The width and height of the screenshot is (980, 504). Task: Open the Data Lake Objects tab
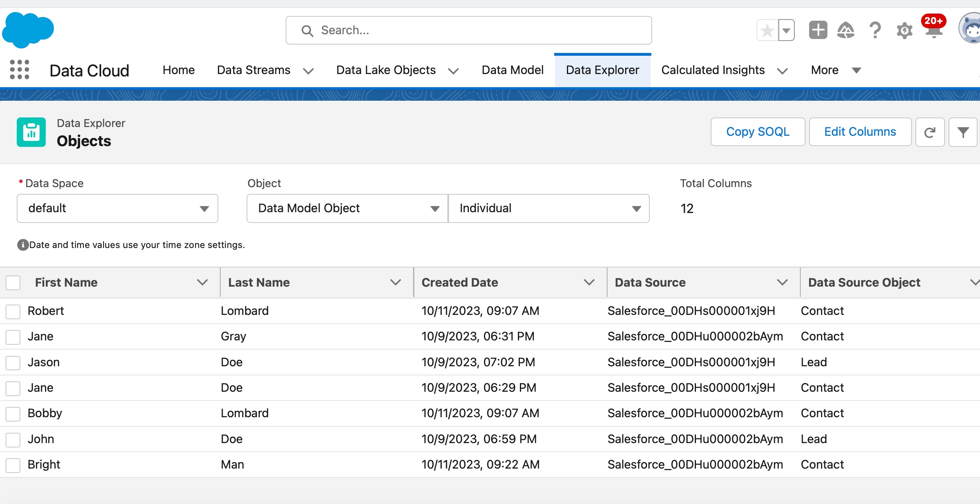386,70
